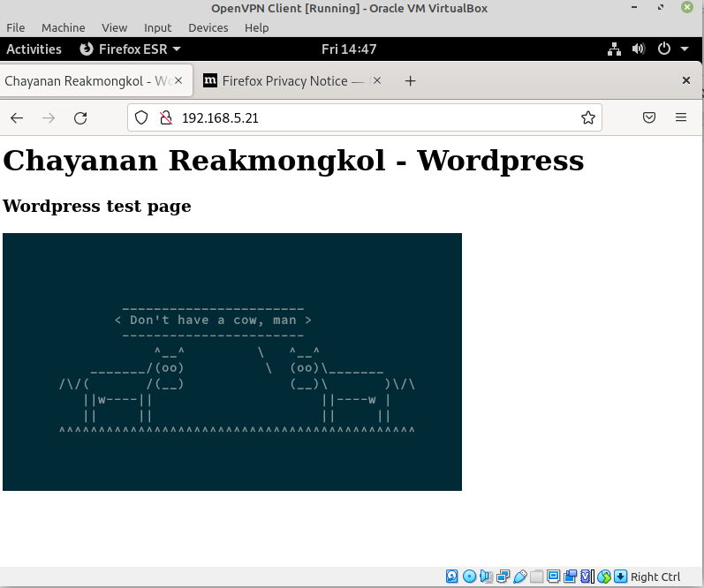Open the VirtualBox Machine menu

(64, 28)
